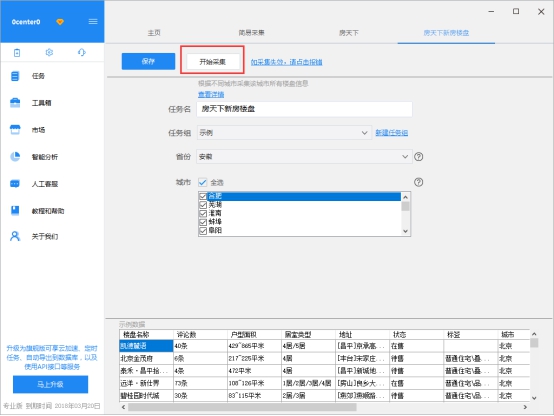Uncheck the 全选 checkbox
Viewport: 554px width, 416px height.
pyautogui.click(x=202, y=182)
